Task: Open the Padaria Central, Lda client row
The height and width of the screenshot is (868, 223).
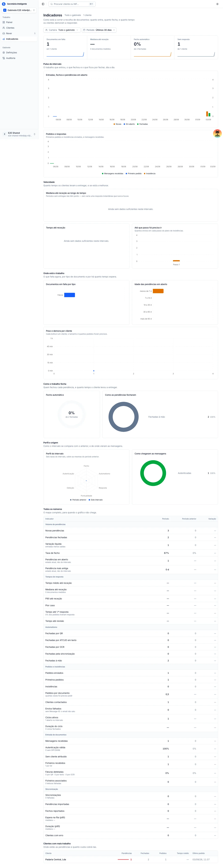Action: pyautogui.click(x=131, y=859)
